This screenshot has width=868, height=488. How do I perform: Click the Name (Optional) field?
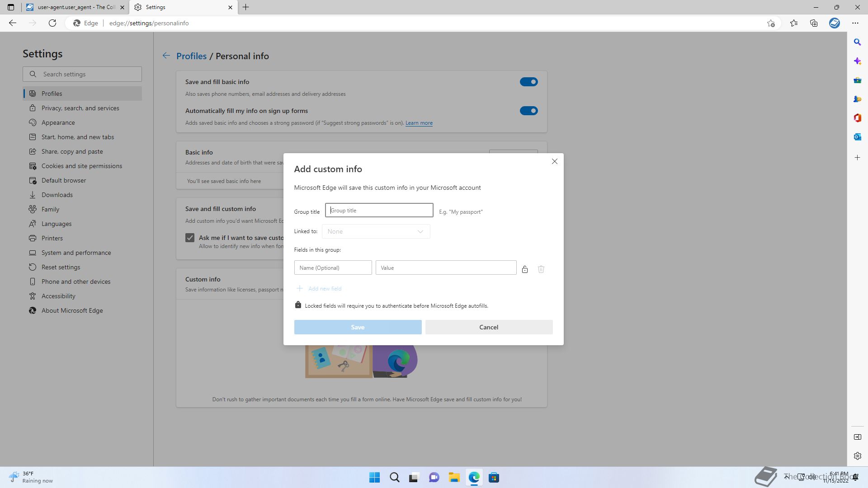[333, 267]
